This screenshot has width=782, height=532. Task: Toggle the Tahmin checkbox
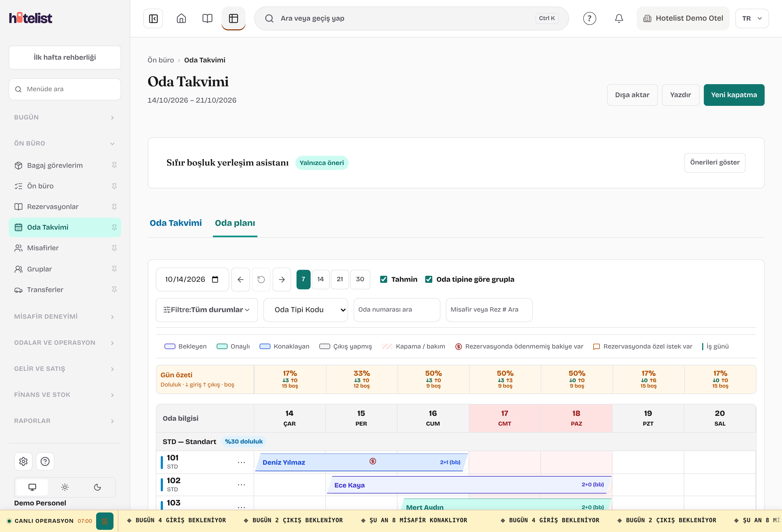[x=384, y=280]
